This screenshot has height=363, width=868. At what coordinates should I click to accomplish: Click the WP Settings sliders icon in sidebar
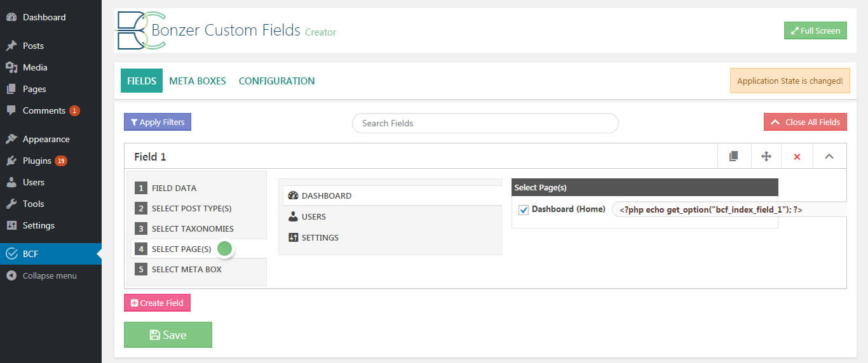(11, 225)
